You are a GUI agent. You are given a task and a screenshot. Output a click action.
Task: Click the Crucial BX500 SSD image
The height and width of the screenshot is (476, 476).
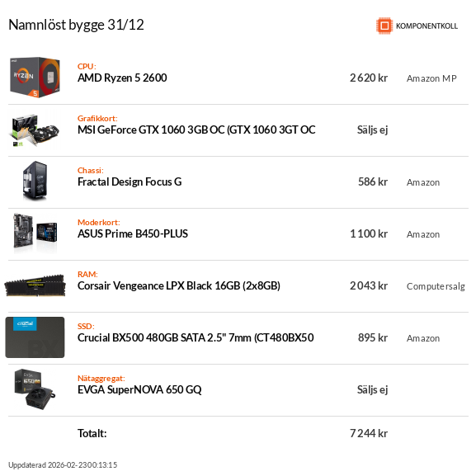tap(35, 337)
